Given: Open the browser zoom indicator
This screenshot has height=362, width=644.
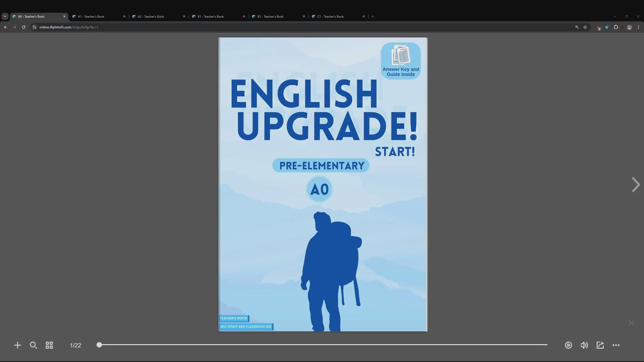Looking at the screenshot, I should pos(577,27).
